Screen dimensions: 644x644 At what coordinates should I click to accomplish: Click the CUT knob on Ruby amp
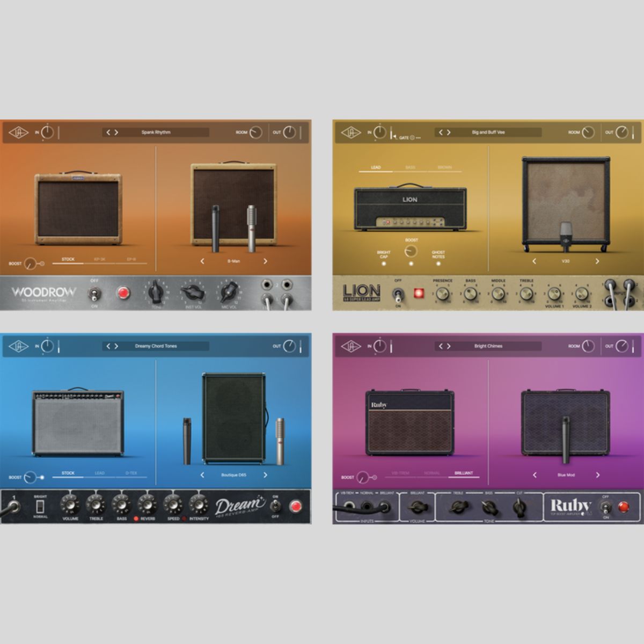518,507
